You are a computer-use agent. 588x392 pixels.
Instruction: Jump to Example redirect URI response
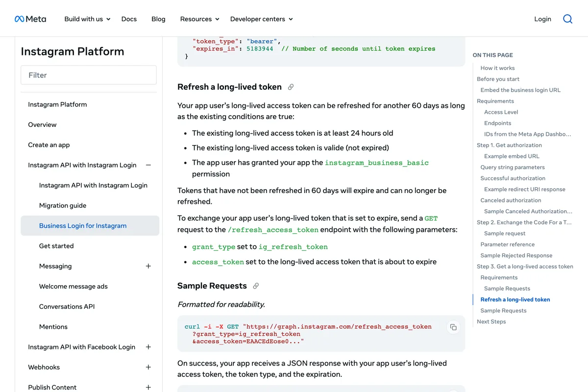(525, 189)
